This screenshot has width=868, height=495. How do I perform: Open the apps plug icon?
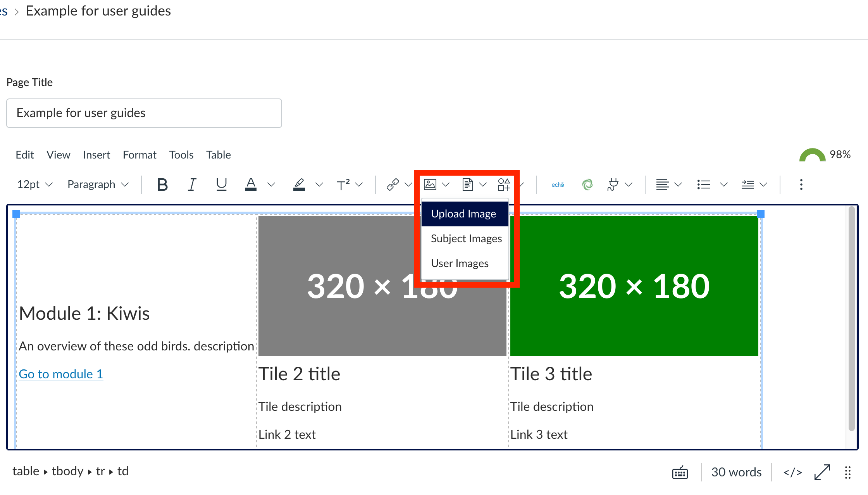(x=613, y=185)
